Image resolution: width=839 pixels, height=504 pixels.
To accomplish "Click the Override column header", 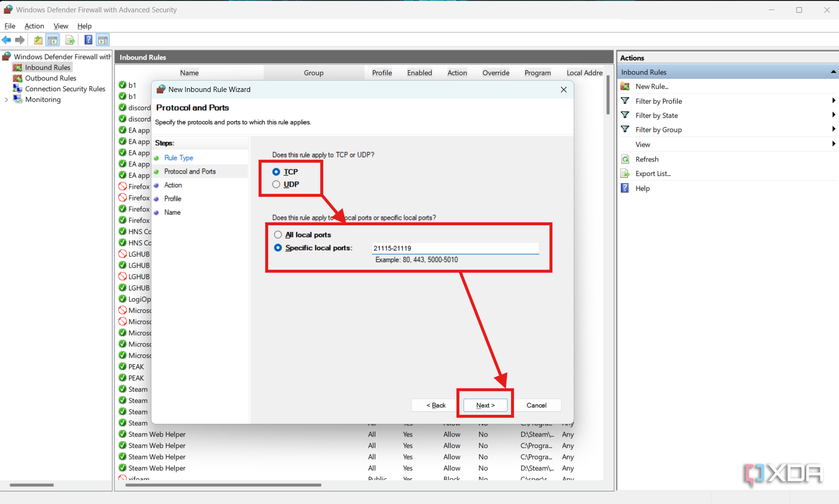I will click(496, 73).
